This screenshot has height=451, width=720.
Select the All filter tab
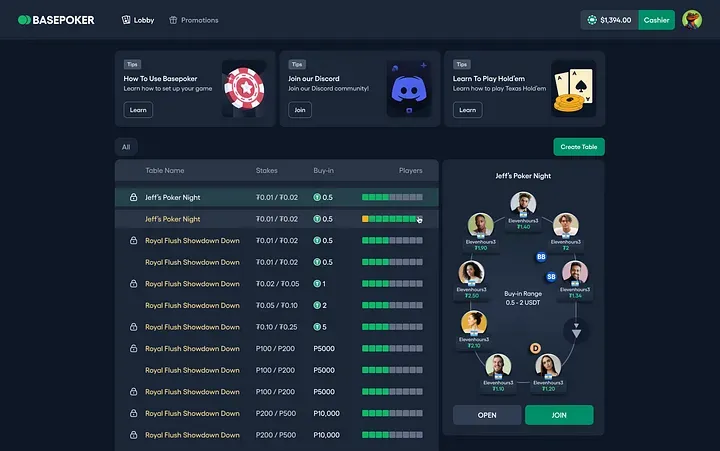coord(126,147)
